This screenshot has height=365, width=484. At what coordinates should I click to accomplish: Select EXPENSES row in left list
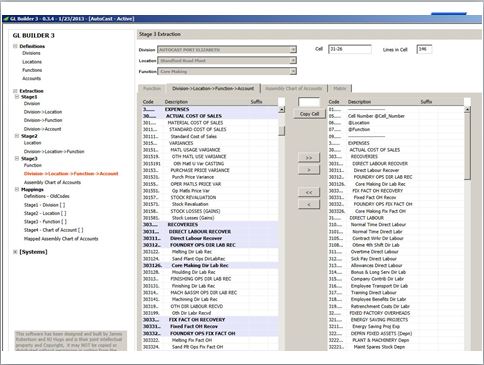(210, 109)
